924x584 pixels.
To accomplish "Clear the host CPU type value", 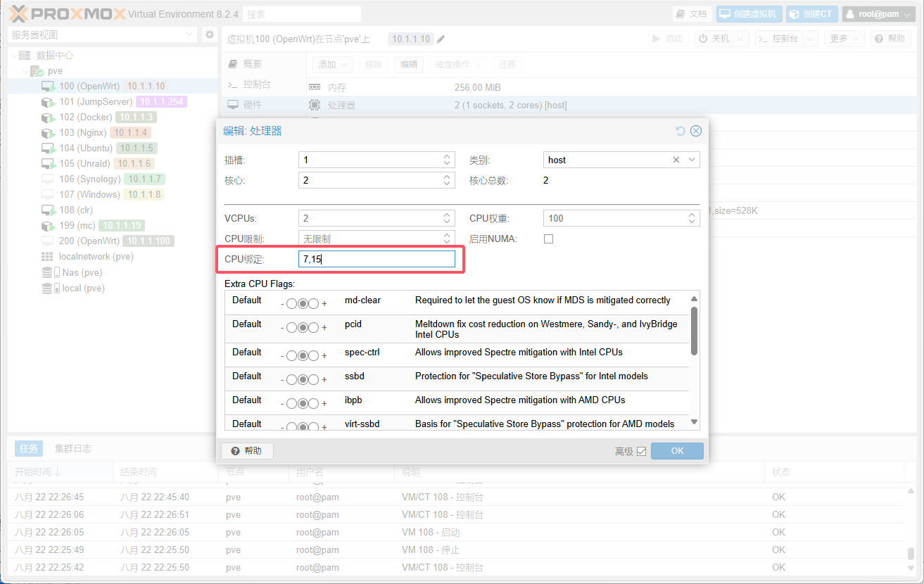I will coord(676,160).
